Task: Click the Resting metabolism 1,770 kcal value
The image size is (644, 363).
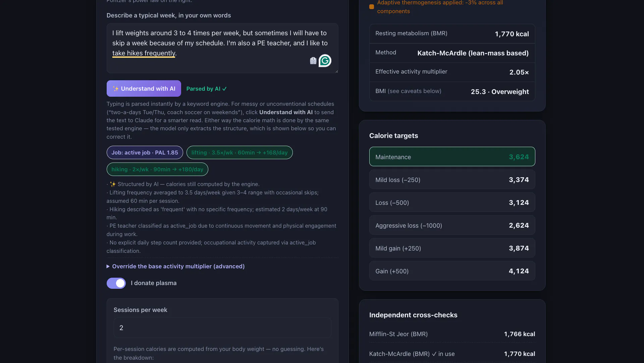Action: [512, 34]
